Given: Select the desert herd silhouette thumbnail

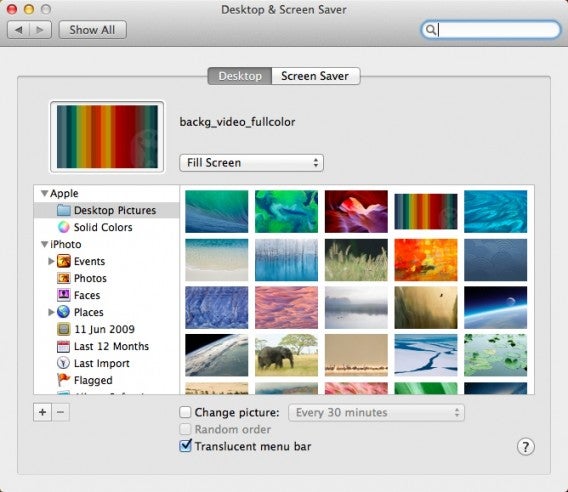Looking at the screenshot, I should coord(356,355).
